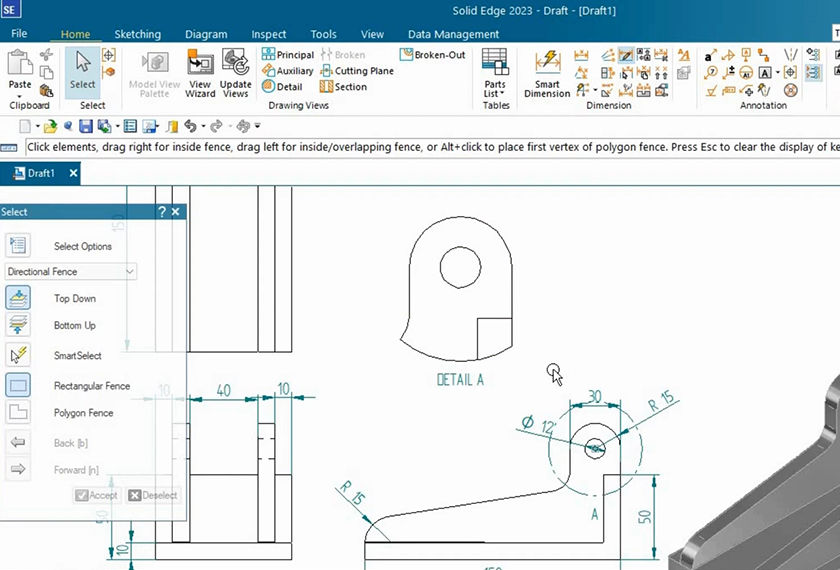Image resolution: width=840 pixels, height=570 pixels.
Task: Select the Draft1 document tab
Action: pyautogui.click(x=40, y=173)
